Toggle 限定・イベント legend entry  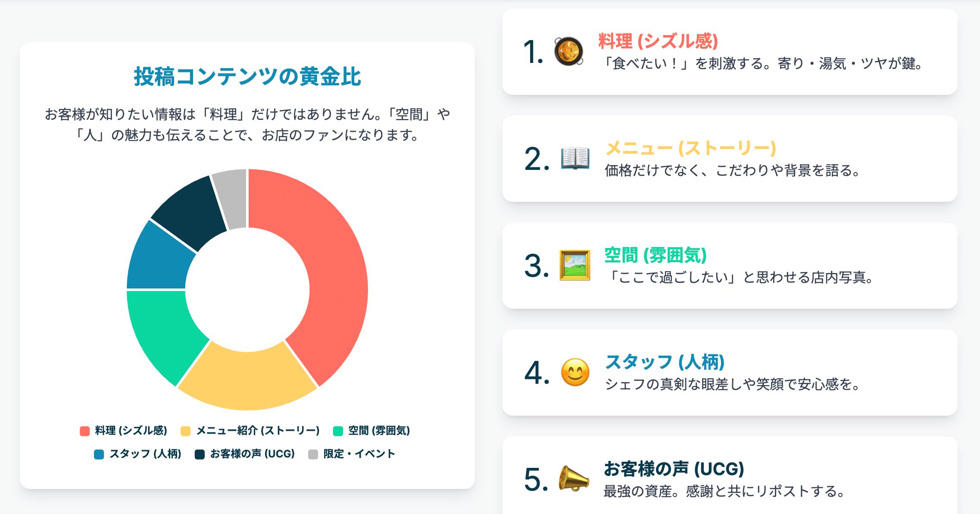[351, 454]
